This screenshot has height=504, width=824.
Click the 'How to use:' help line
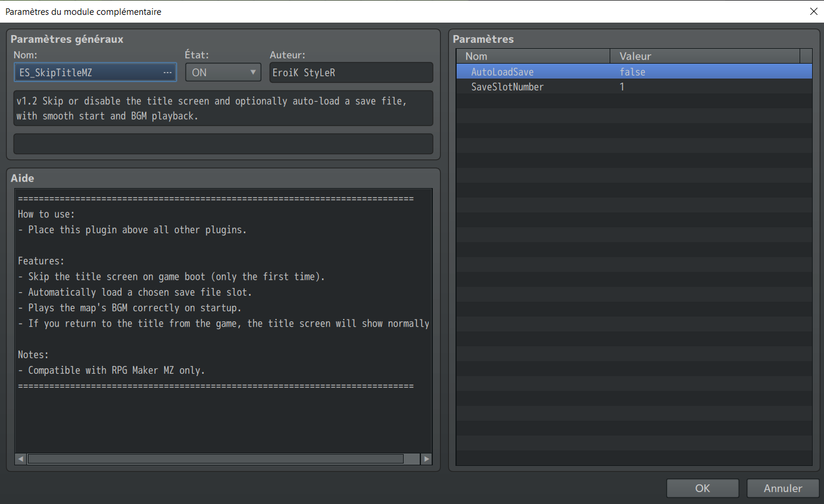coord(46,214)
